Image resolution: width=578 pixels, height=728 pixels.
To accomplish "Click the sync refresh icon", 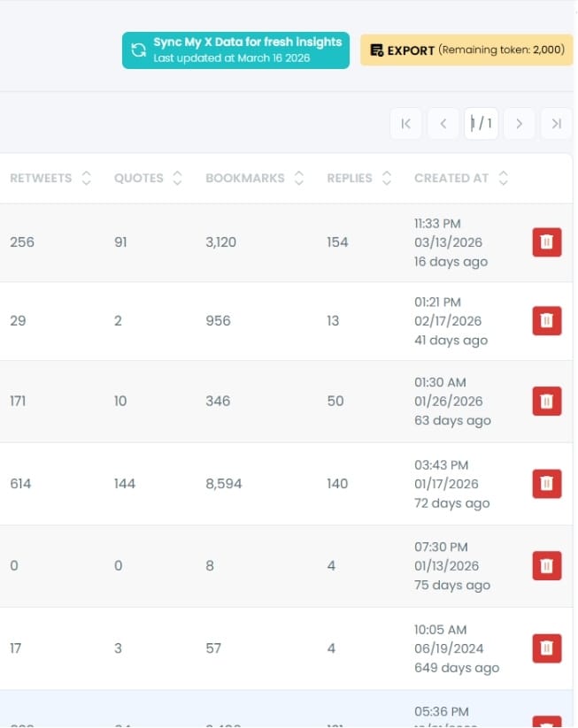I will click(138, 50).
